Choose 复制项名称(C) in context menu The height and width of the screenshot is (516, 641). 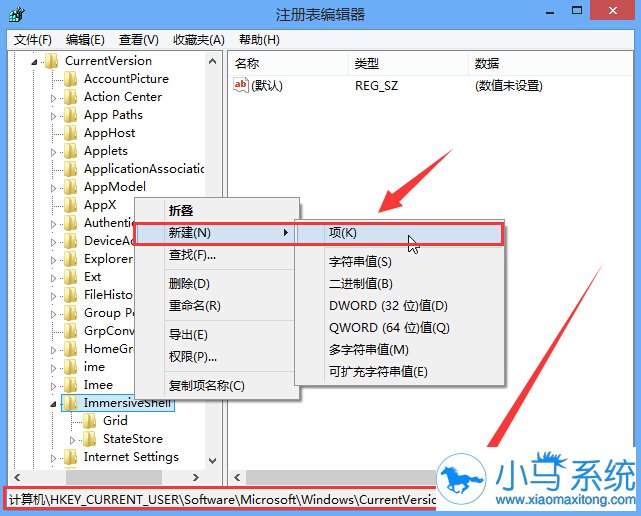[x=217, y=386]
